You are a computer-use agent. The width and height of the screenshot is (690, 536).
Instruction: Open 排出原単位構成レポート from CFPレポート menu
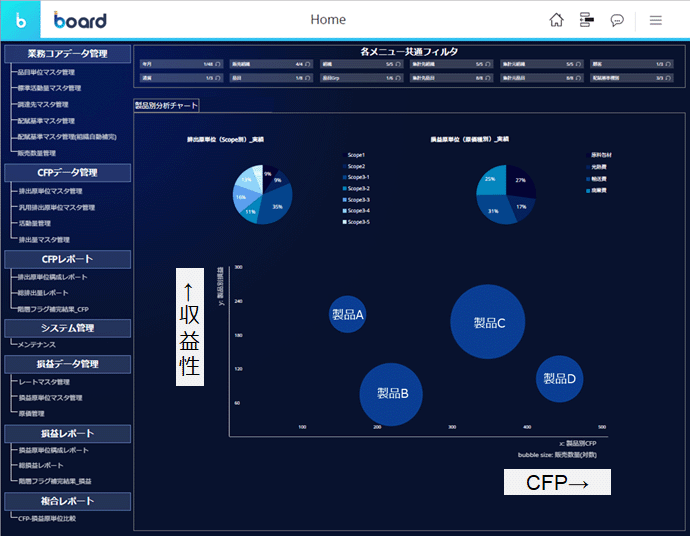(x=53, y=277)
